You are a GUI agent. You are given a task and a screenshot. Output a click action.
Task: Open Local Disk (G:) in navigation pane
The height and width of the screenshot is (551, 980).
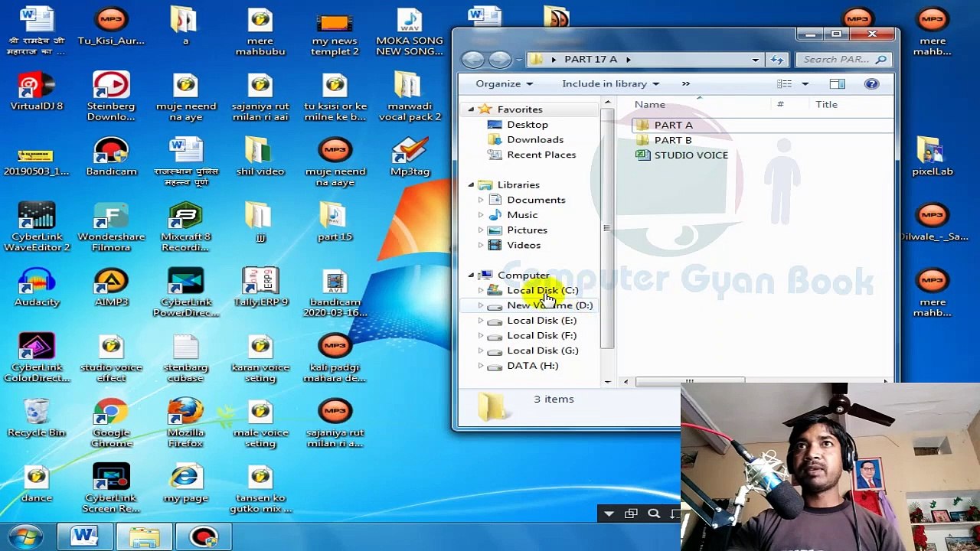[542, 350]
